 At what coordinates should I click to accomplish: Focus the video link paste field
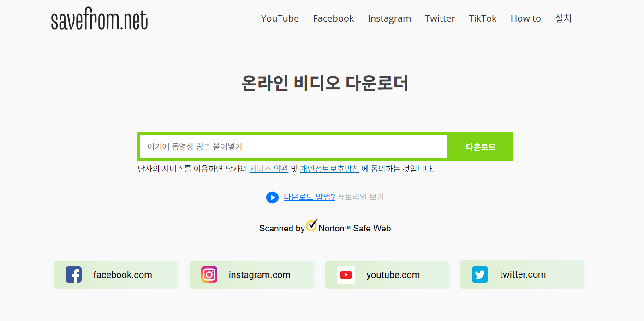click(293, 146)
